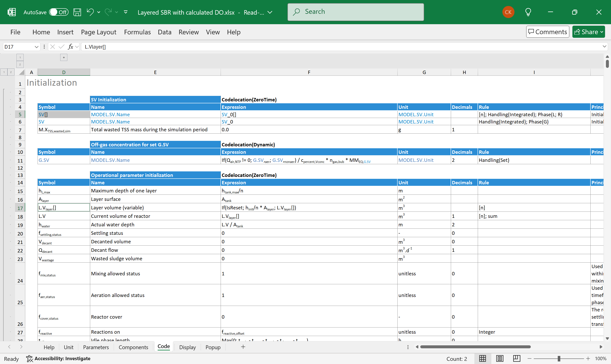Switch to the Display sheet tab
The height and width of the screenshot is (364, 611).
click(x=187, y=347)
